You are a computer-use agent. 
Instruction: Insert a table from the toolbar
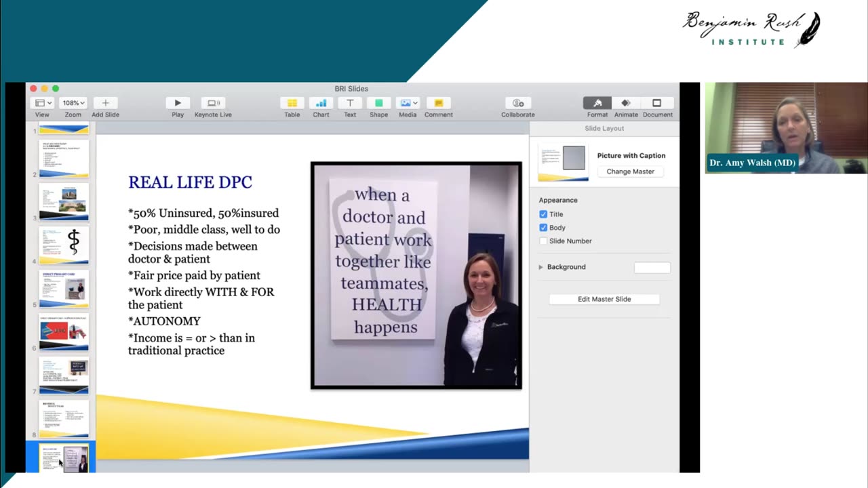pos(292,103)
